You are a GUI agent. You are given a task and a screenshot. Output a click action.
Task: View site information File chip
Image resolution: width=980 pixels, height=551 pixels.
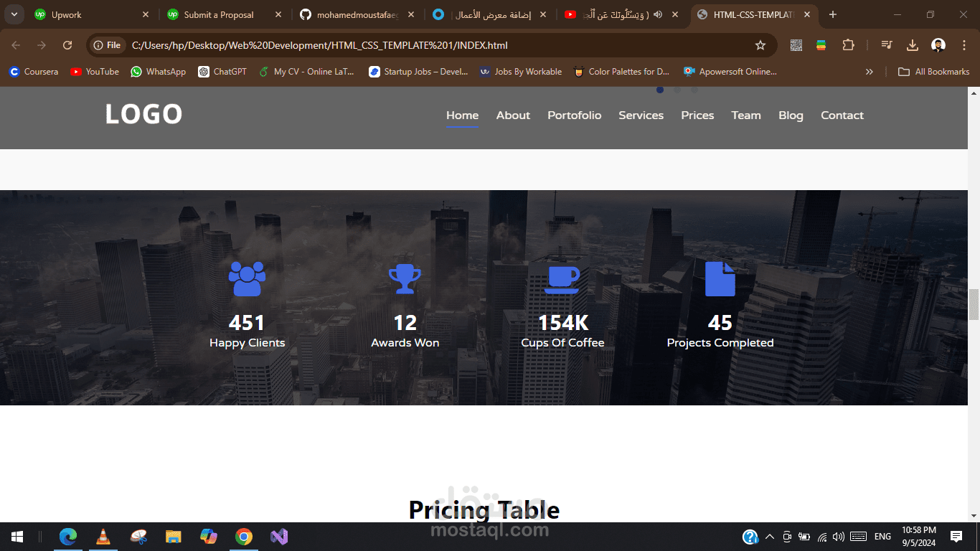107,45
